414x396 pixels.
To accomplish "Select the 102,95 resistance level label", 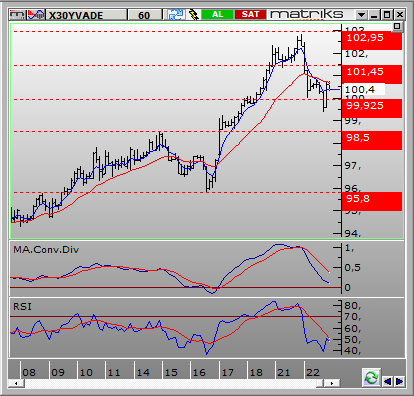I will coord(372,40).
